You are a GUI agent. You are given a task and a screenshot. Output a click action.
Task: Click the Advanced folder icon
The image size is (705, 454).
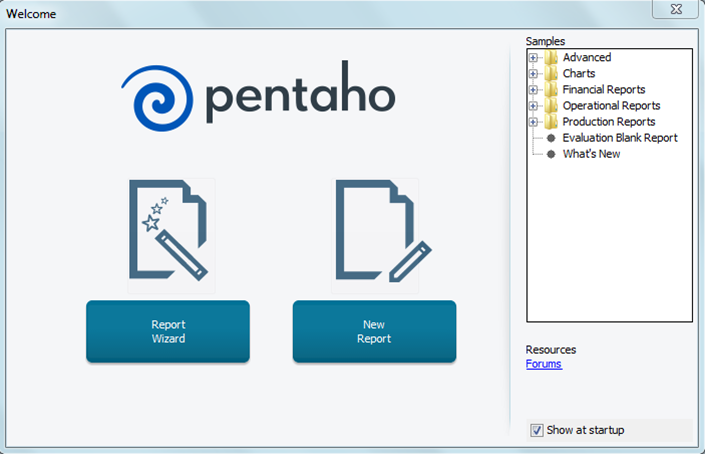coord(551,58)
